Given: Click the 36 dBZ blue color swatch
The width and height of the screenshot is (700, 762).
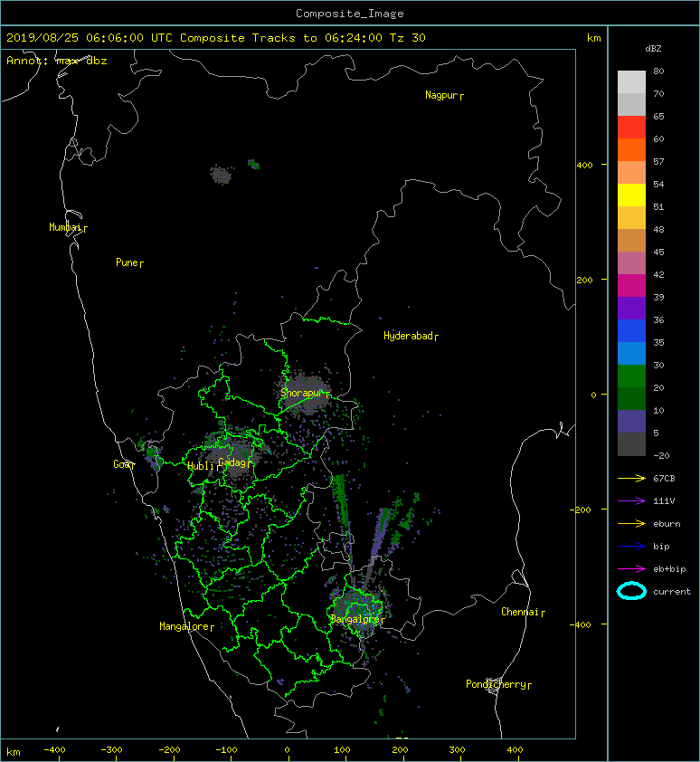Looking at the screenshot, I should [x=631, y=330].
